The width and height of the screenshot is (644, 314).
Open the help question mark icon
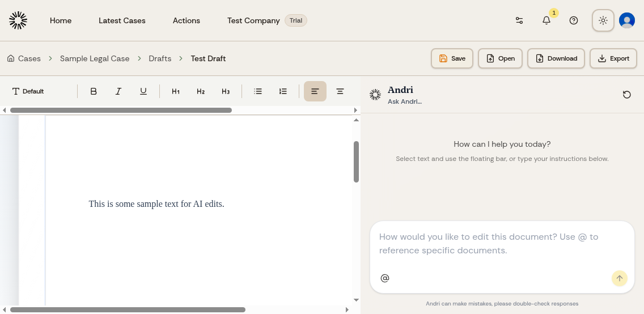pos(574,20)
